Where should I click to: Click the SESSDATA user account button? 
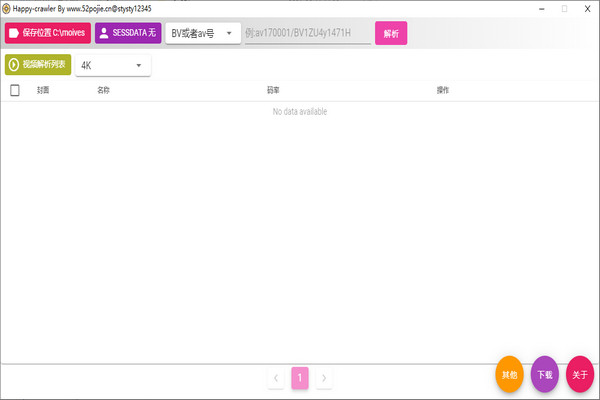point(128,33)
